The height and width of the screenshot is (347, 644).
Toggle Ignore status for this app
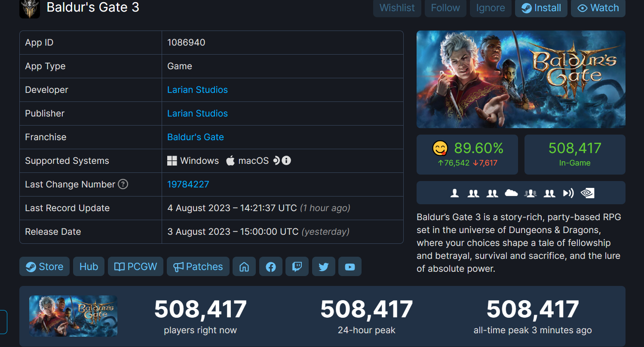(x=490, y=8)
